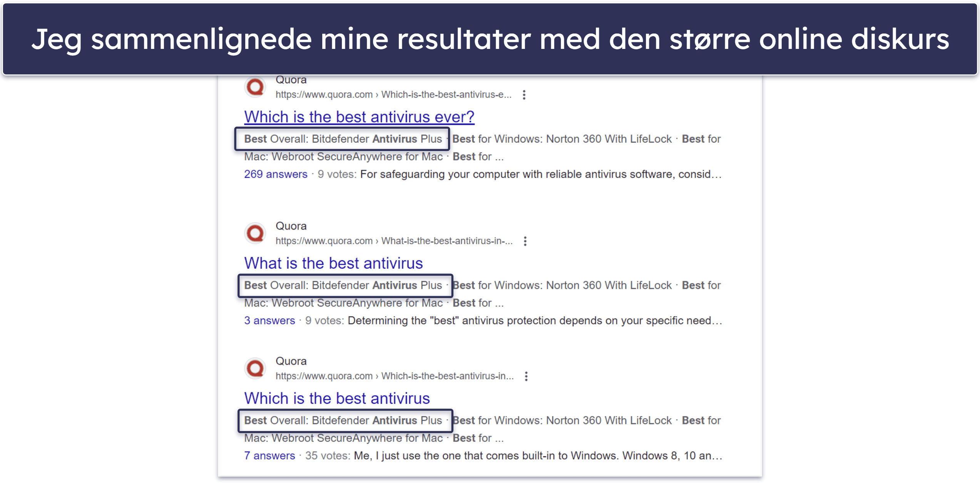
Task: Click the Quora favicon above "Which is the best antivirus ever?"
Action: [x=255, y=87]
